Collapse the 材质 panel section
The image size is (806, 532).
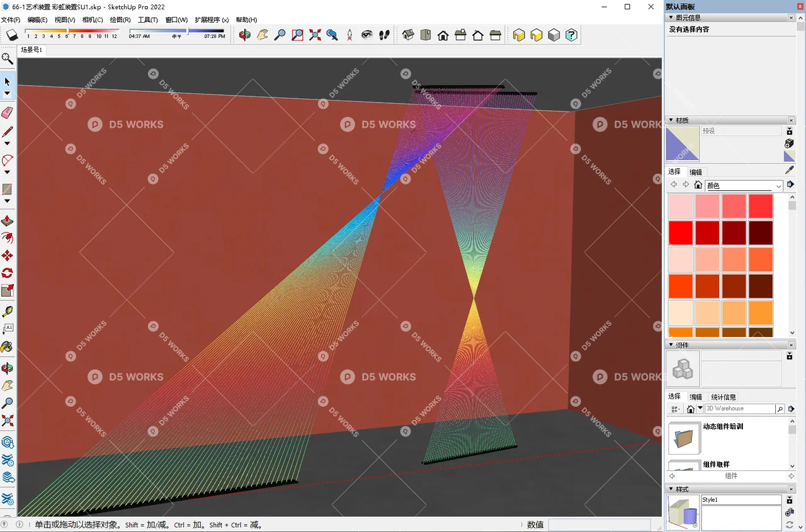coord(671,120)
